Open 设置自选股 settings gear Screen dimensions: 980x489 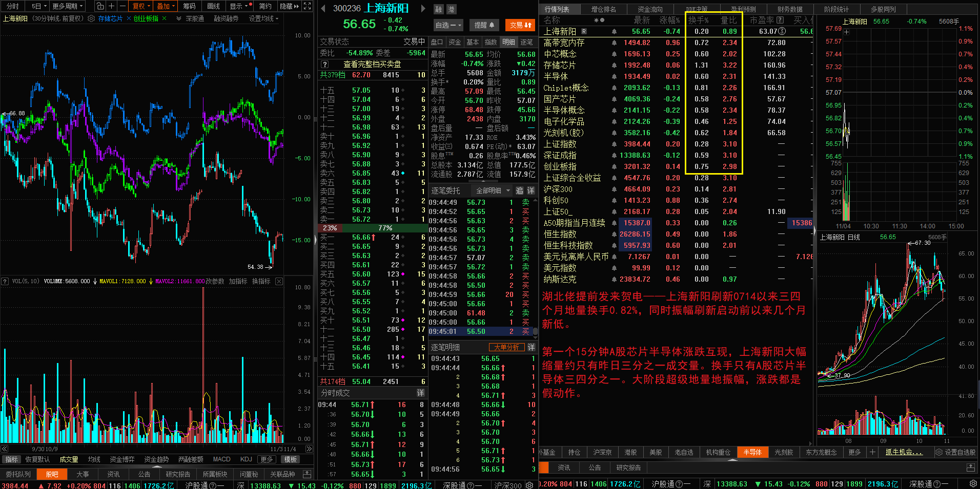click(x=939, y=452)
